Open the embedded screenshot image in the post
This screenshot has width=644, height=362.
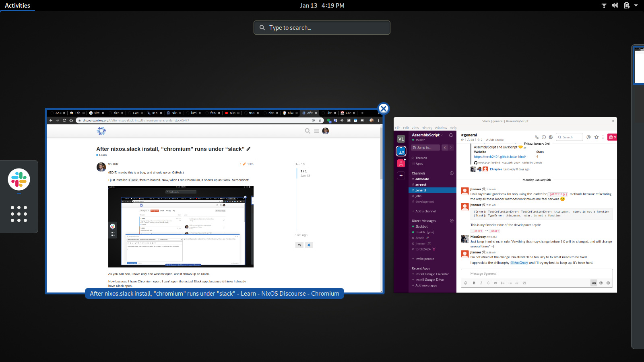[181, 226]
